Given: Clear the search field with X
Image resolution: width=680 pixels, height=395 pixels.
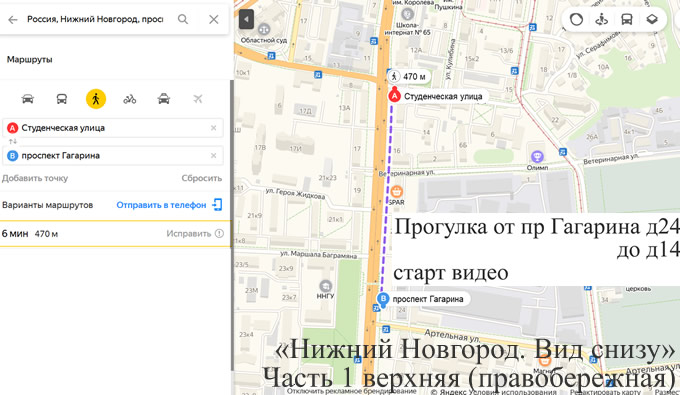Looking at the screenshot, I should click(x=214, y=19).
